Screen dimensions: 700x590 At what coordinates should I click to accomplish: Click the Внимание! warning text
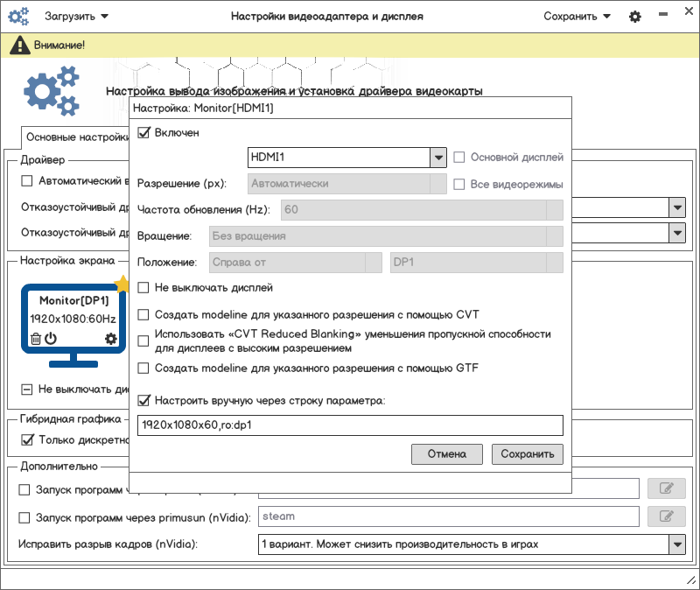59,46
